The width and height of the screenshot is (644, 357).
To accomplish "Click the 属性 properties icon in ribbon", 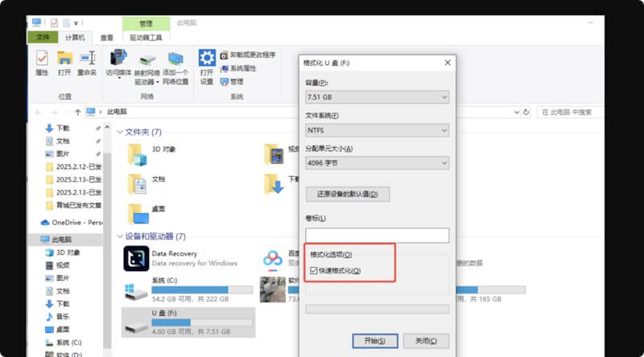I will 42,59.
